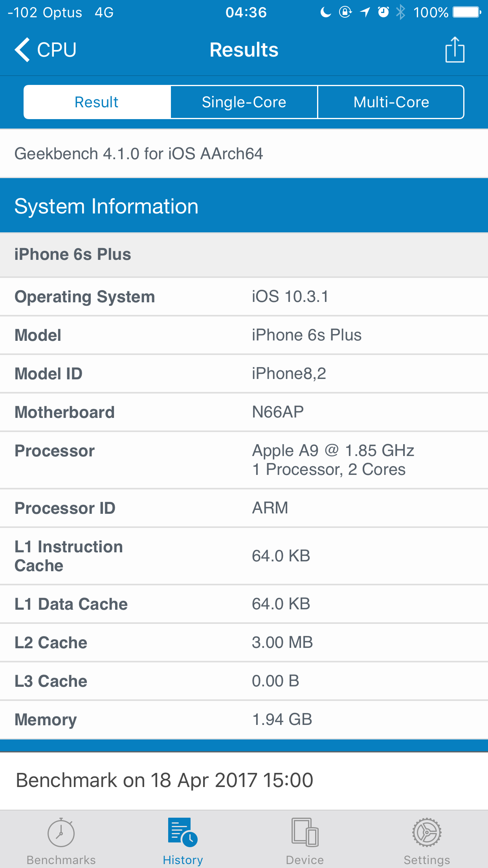Viewport: 488px width, 868px height.
Task: Tap the Geekbench 4.1.0 version row
Action: 138,154
